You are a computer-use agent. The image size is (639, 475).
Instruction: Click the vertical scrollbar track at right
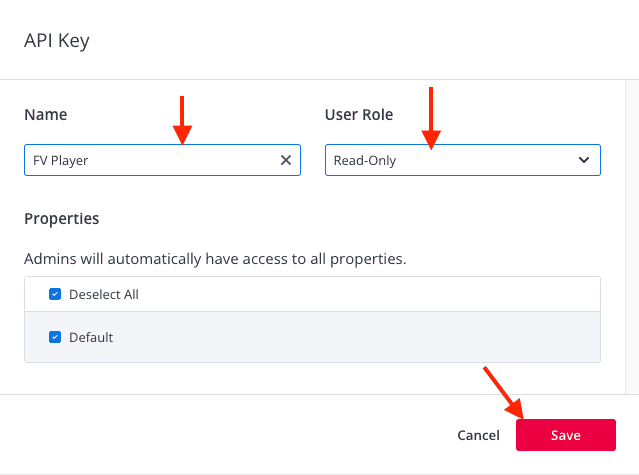click(632, 237)
